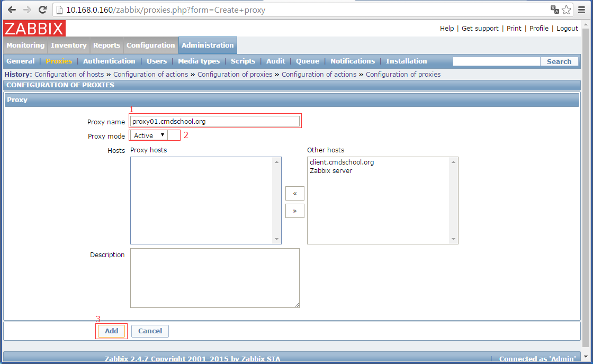Click page scrollbar down arrow

(x=586, y=357)
